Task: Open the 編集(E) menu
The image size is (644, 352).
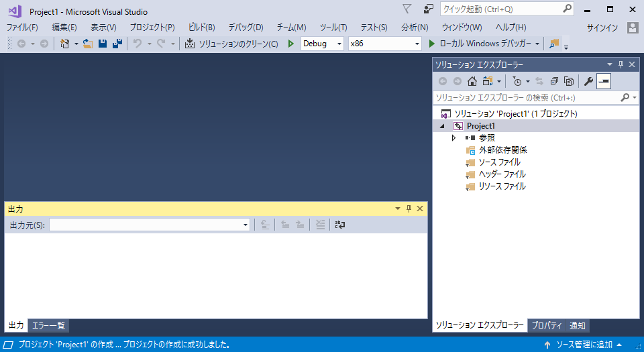Action: [x=64, y=27]
